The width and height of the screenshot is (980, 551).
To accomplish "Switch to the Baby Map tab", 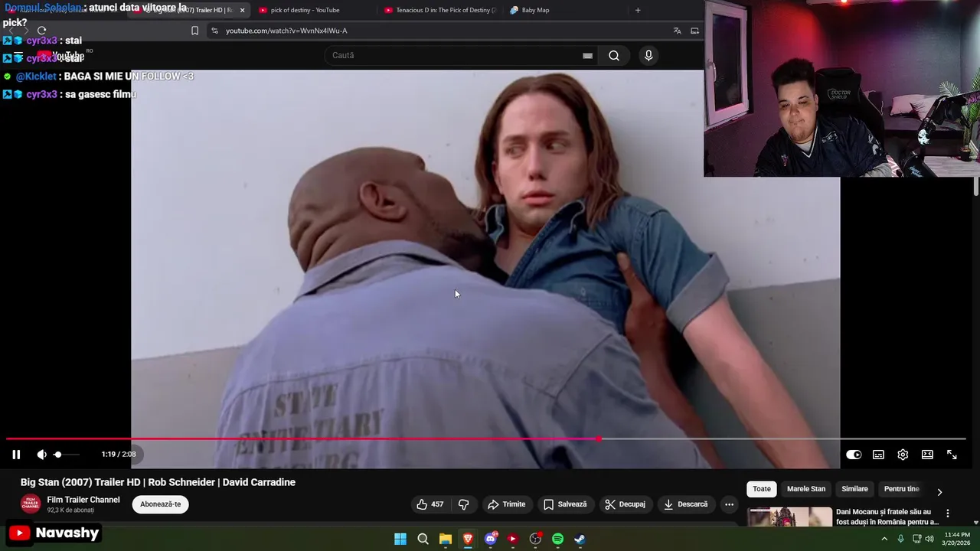I will click(567, 10).
